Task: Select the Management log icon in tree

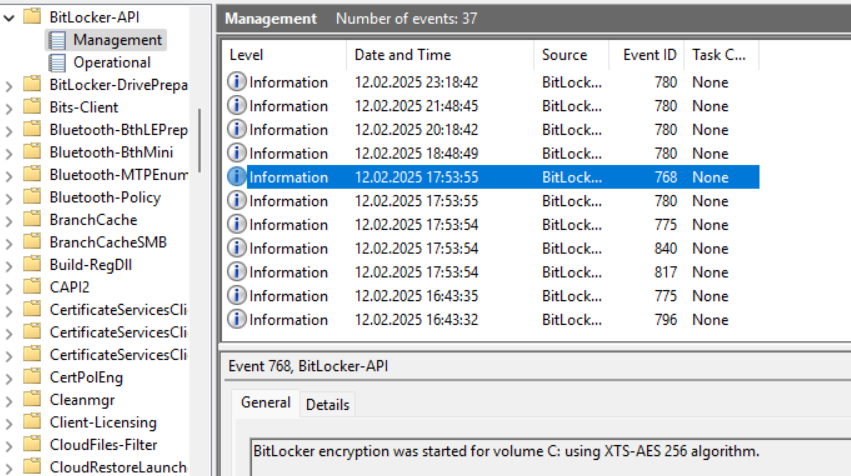Action: (x=57, y=40)
